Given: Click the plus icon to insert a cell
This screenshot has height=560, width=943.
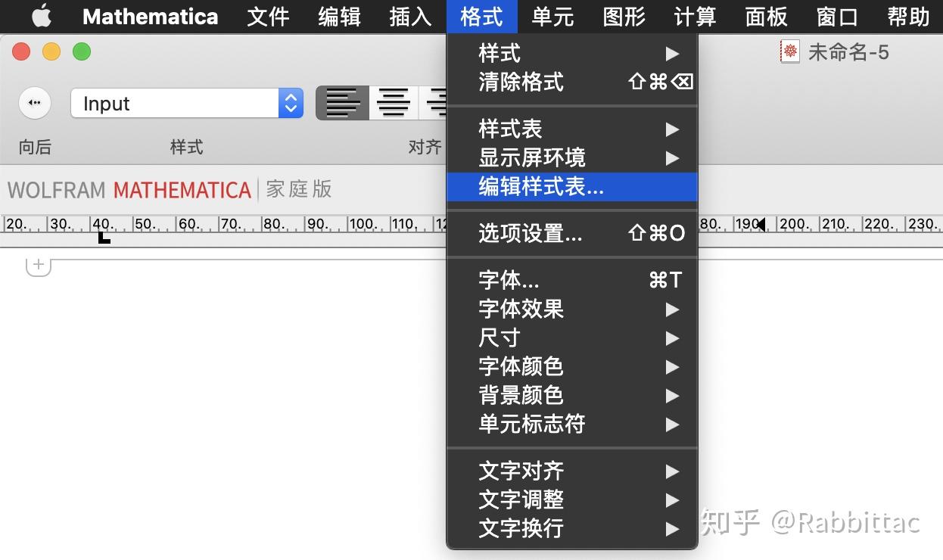Looking at the screenshot, I should (x=38, y=265).
